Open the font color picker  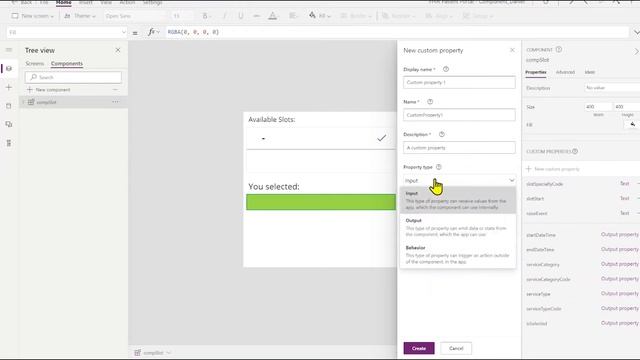[x=272, y=16]
